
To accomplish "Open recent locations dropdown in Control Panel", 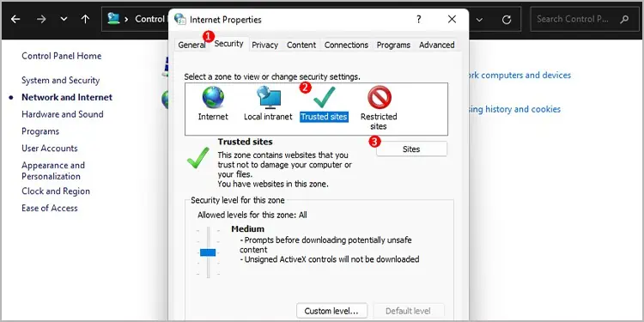I will 64,19.
